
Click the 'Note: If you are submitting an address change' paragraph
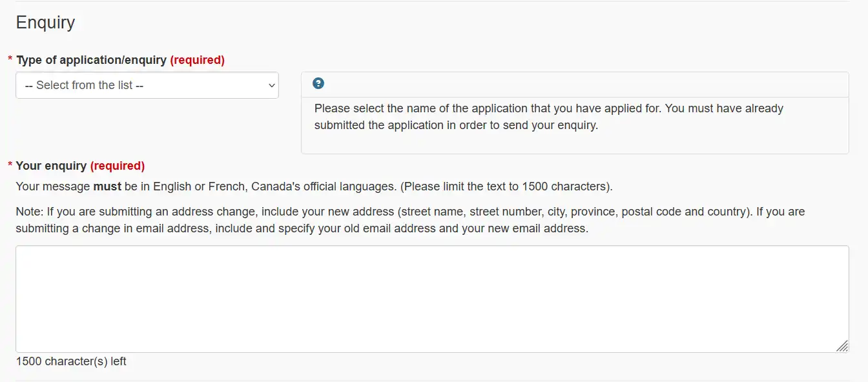410,220
